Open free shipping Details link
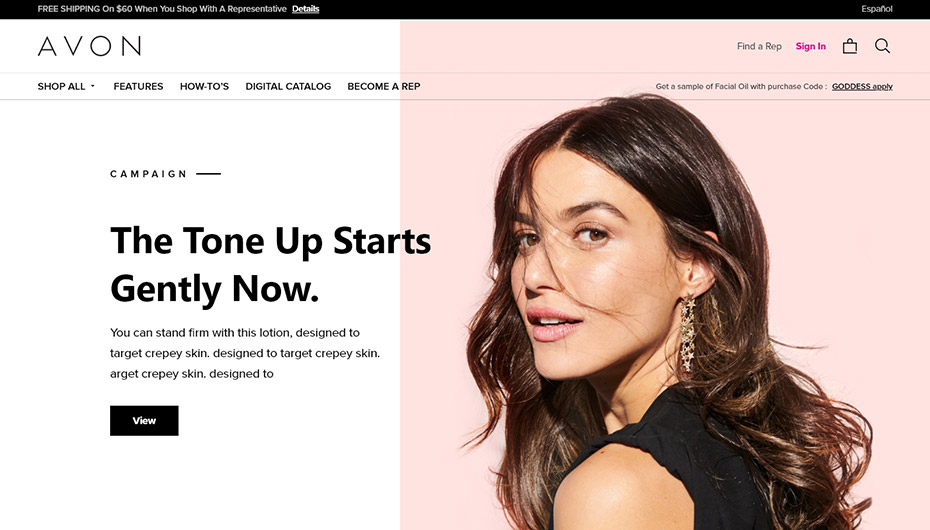The image size is (930, 530). [305, 9]
